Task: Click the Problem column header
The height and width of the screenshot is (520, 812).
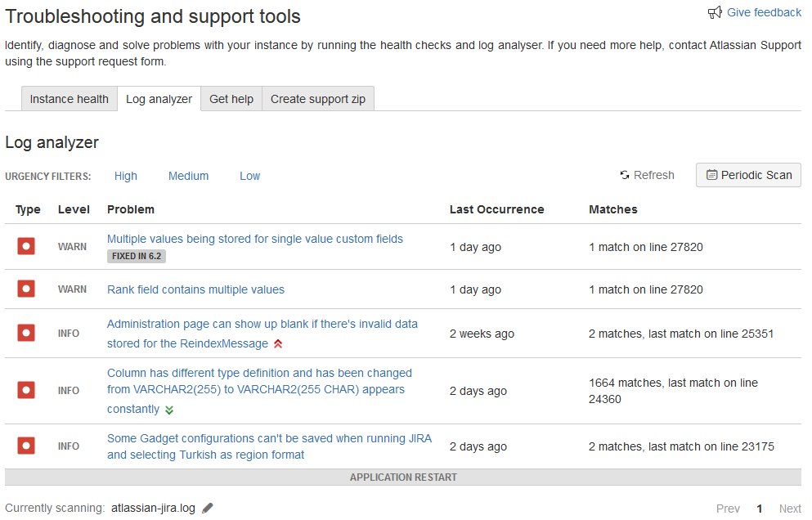Action: (x=131, y=209)
